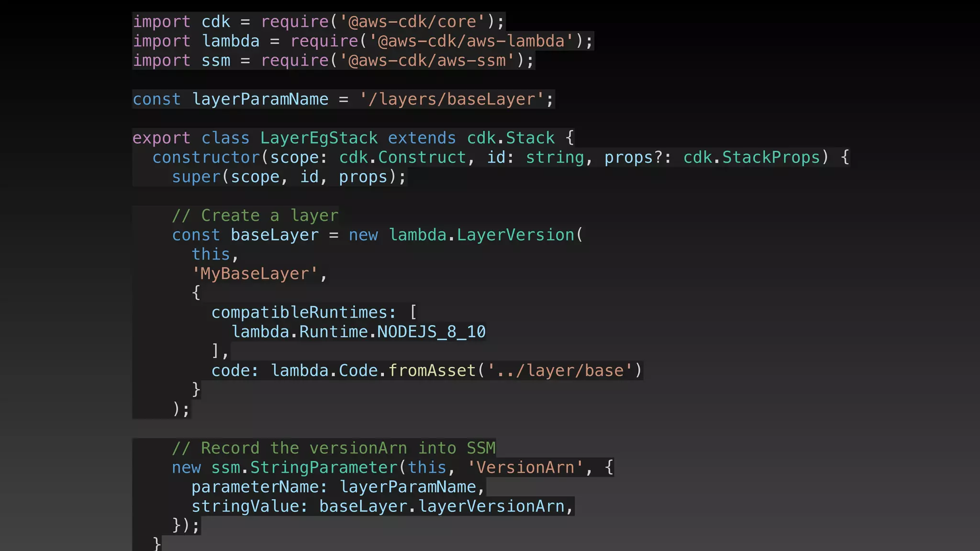This screenshot has height=551, width=980.
Task: Click the '@aws-cdk/core' import string
Action: pyautogui.click(x=413, y=22)
